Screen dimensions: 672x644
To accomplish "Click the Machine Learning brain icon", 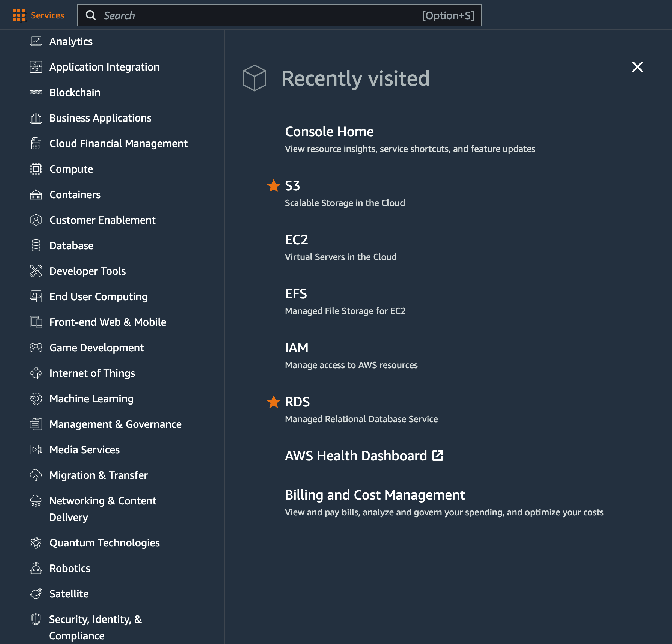I will pos(36,399).
